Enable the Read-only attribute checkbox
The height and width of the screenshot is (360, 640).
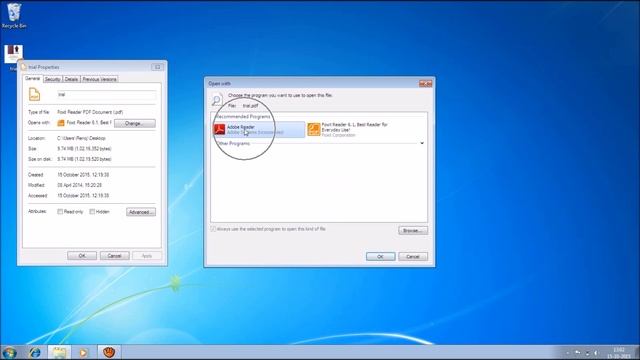point(60,211)
